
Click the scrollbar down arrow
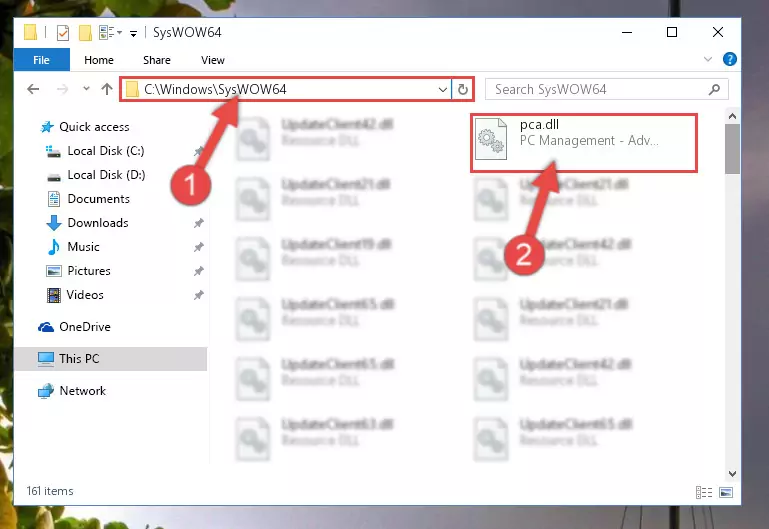pos(732,474)
